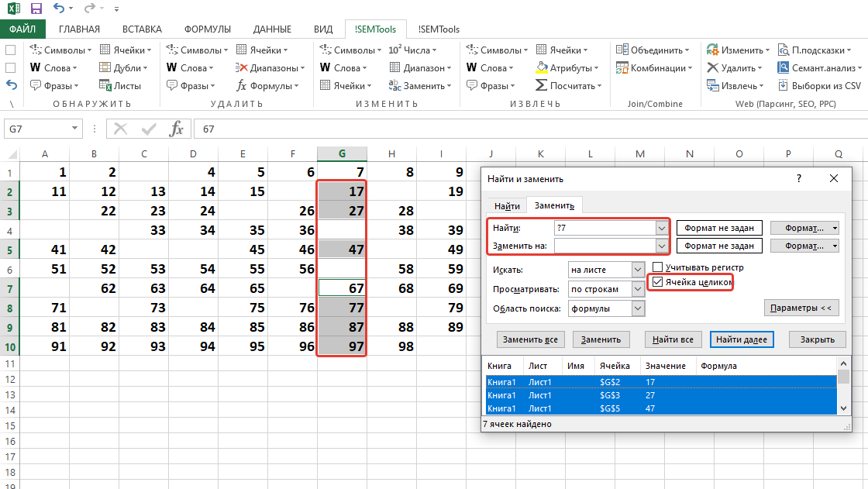Open the Область поиска dropdown (формулы)
Image resolution: width=868 pixels, height=489 pixels.
click(x=639, y=308)
